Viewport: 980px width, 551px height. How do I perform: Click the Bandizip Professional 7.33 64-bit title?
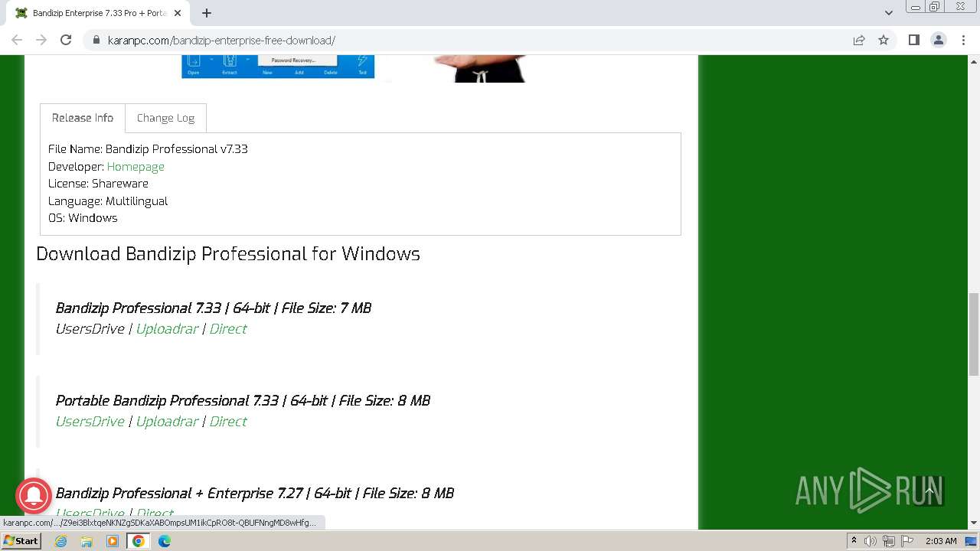coord(214,308)
